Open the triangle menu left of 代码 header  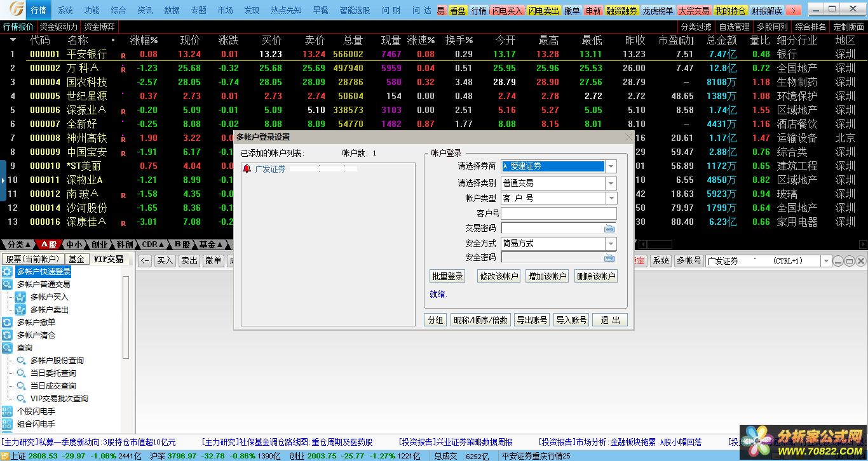click(13, 40)
